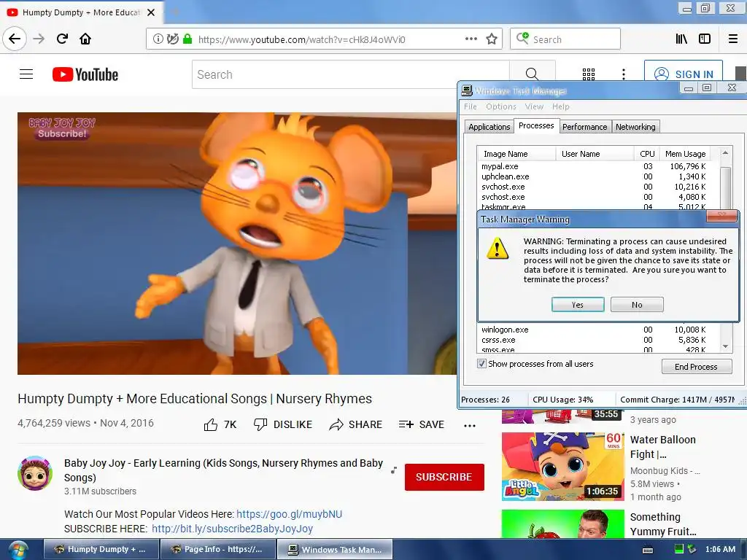Like the video with thumbs-up icon
Viewport: 747px width, 560px height.
tap(211, 425)
